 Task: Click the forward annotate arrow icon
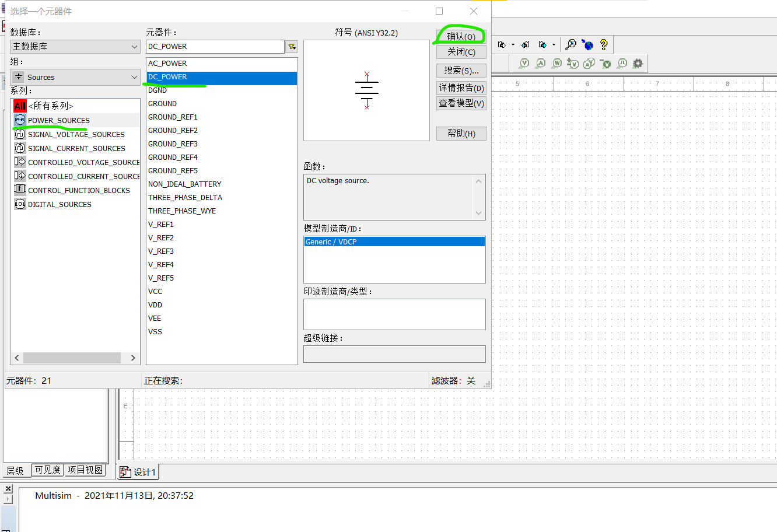point(541,45)
